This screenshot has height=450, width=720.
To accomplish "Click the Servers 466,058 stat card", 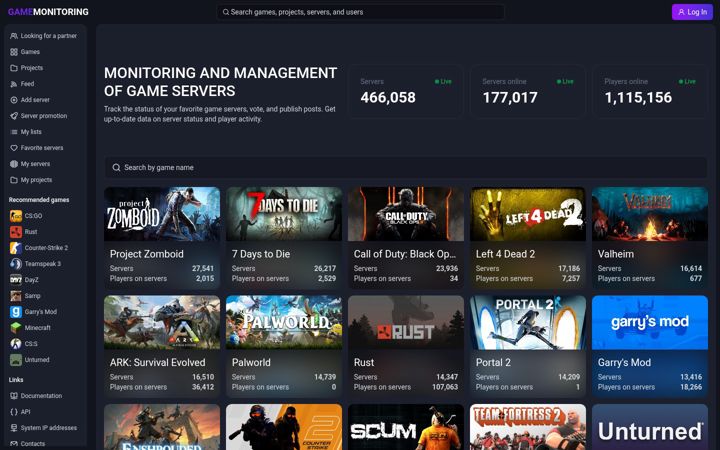I will tap(406, 91).
